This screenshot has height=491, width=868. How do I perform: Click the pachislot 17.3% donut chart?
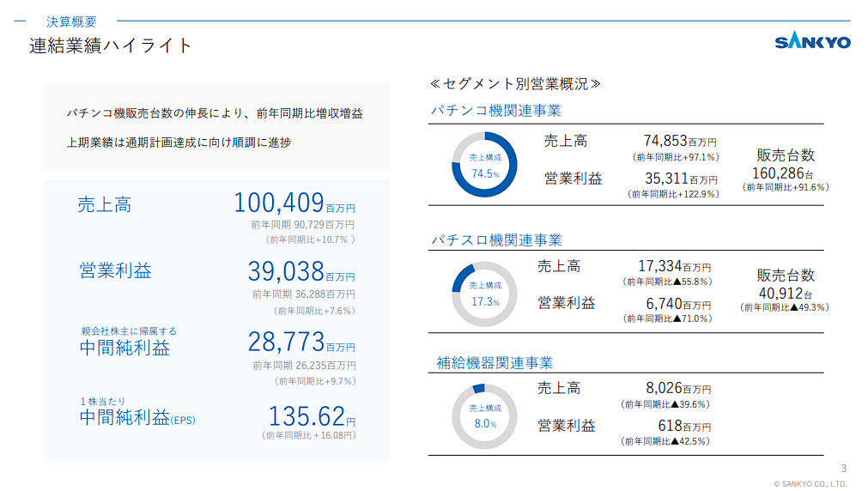point(484,294)
